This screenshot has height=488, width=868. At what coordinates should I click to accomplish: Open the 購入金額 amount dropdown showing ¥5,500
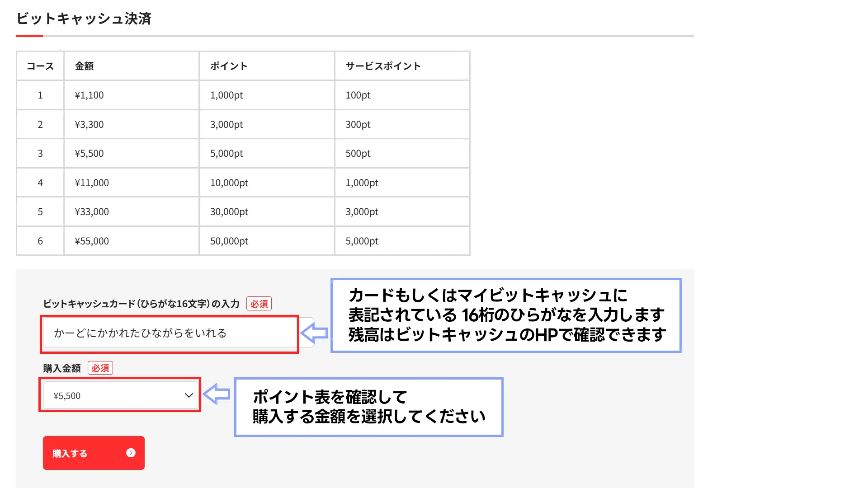pyautogui.click(x=121, y=395)
